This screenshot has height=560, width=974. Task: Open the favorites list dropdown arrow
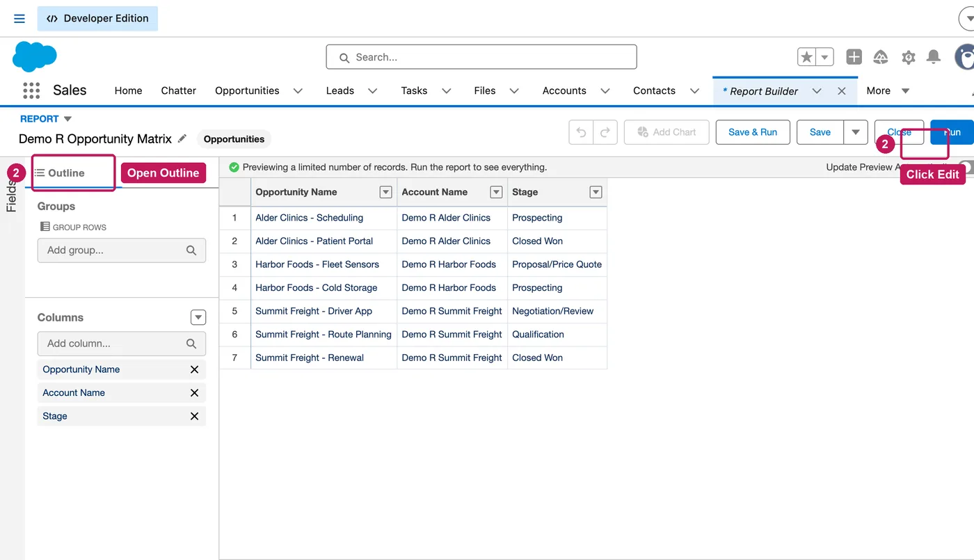(824, 57)
